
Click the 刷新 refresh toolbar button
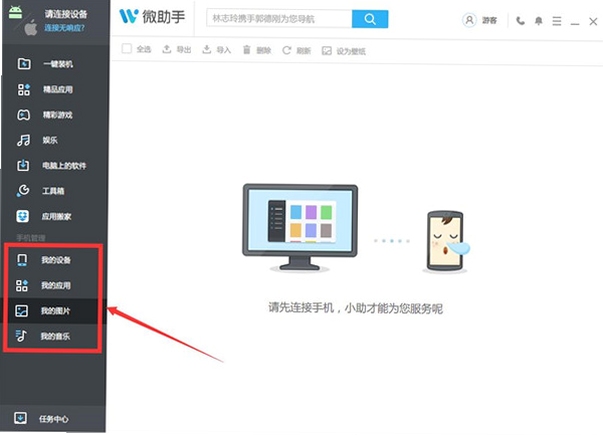(x=296, y=50)
